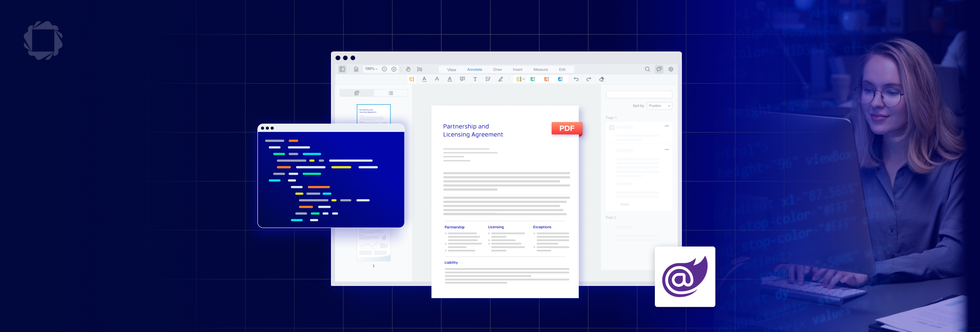Click the zoom out minus button
Screen dimensions: 980x332
pos(385,69)
